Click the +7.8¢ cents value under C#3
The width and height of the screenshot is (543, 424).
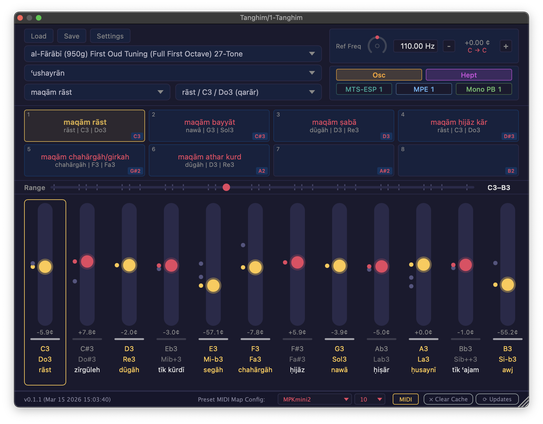click(87, 332)
